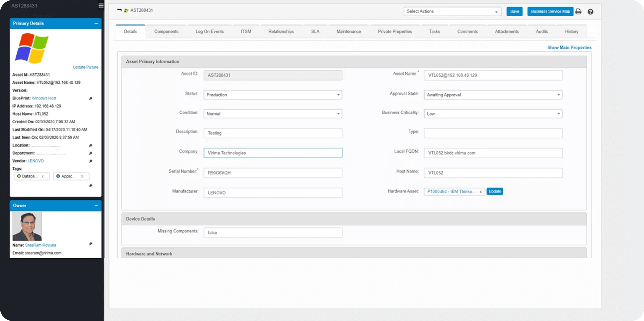
Task: Open the Windows Host blueprint link
Action: (44, 98)
